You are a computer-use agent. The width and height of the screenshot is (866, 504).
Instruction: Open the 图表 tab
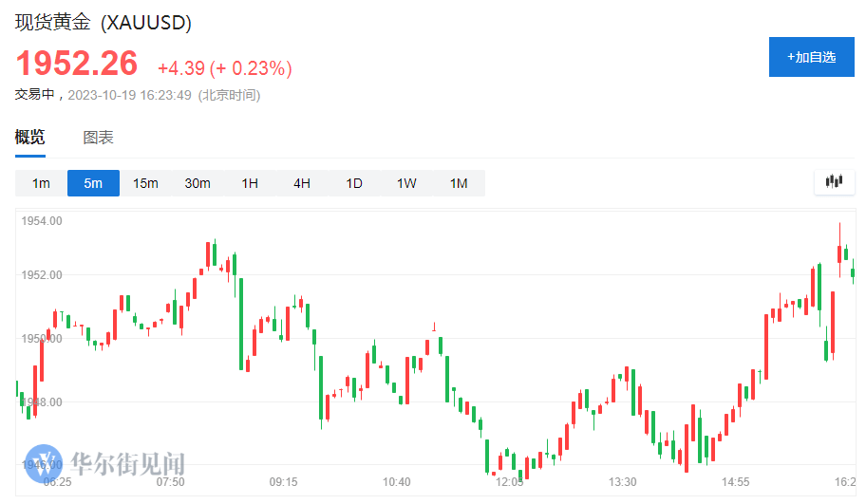click(x=99, y=138)
